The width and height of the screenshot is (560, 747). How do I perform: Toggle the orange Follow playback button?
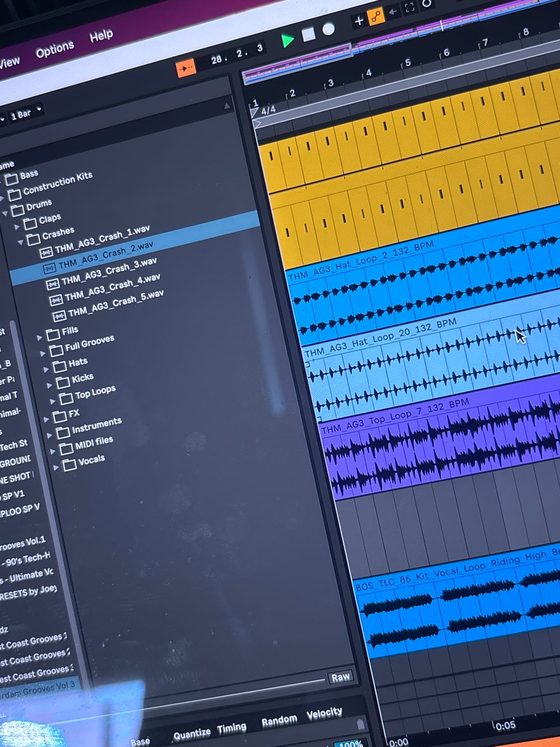click(x=186, y=68)
